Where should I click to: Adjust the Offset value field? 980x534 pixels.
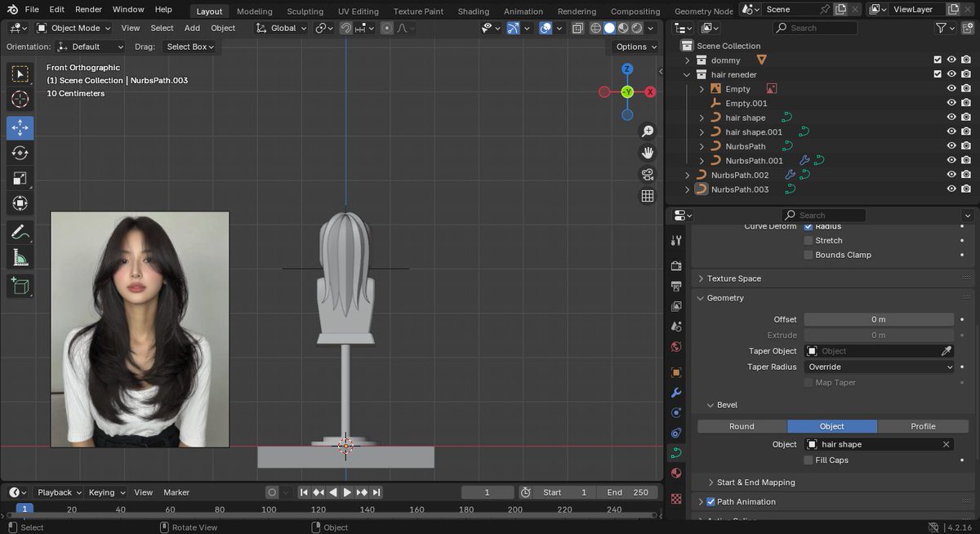coord(879,319)
